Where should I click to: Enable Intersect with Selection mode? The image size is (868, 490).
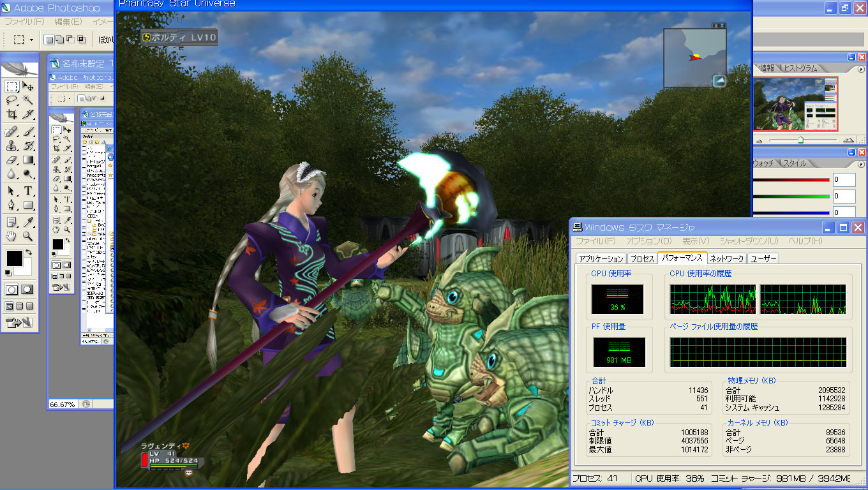pos(81,40)
